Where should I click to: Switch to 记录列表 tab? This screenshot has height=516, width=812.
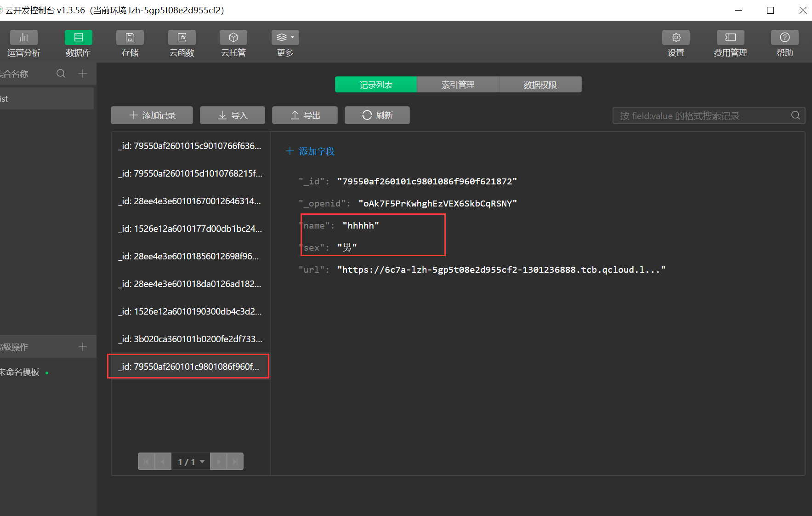click(x=376, y=85)
